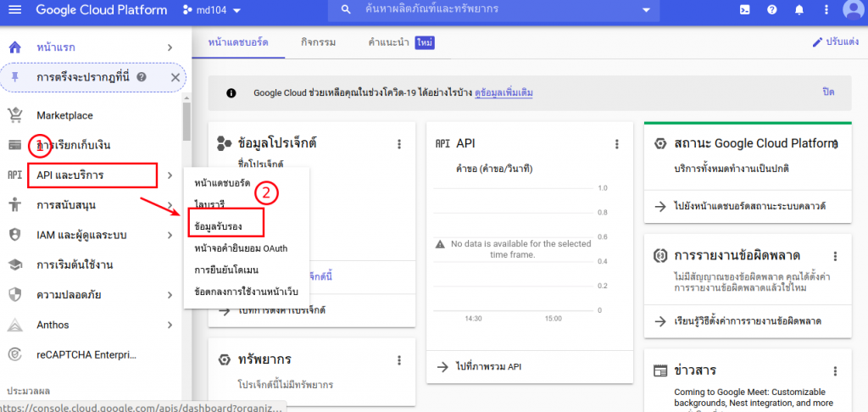Open API และบริการ in sidebar
Image resolution: width=868 pixels, height=412 pixels.
point(70,175)
